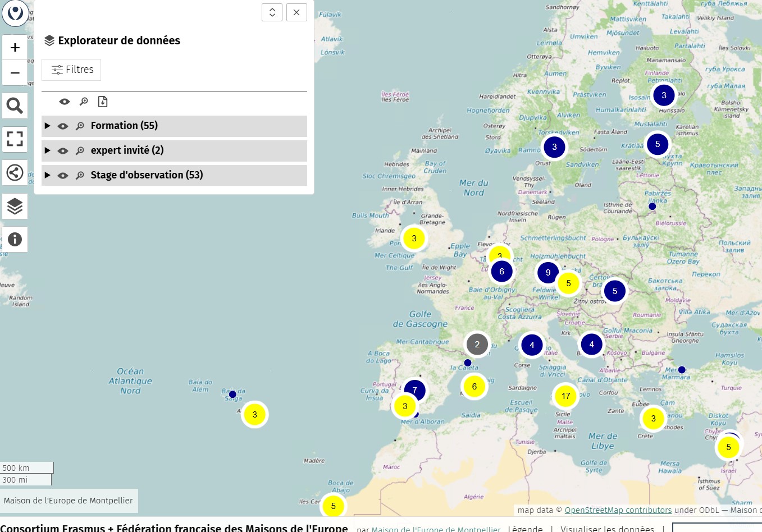Click the zoom out minus button
762x532 pixels.
[x=15, y=73]
